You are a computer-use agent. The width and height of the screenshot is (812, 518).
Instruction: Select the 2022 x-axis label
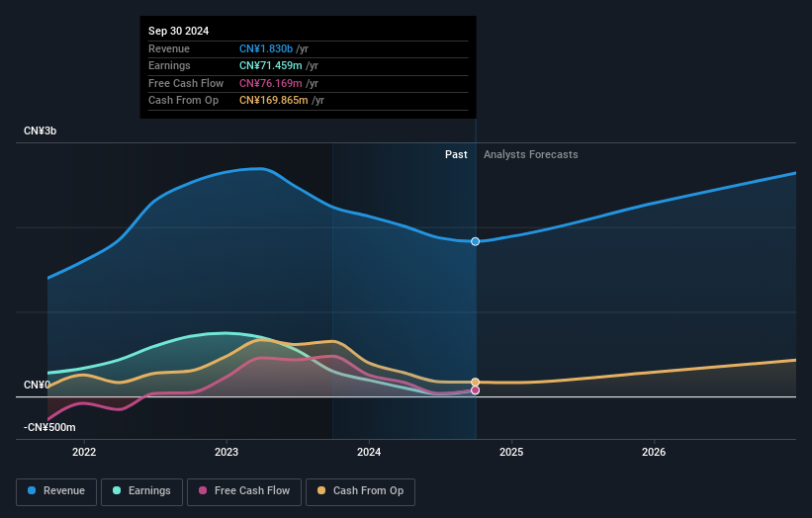[x=84, y=452]
